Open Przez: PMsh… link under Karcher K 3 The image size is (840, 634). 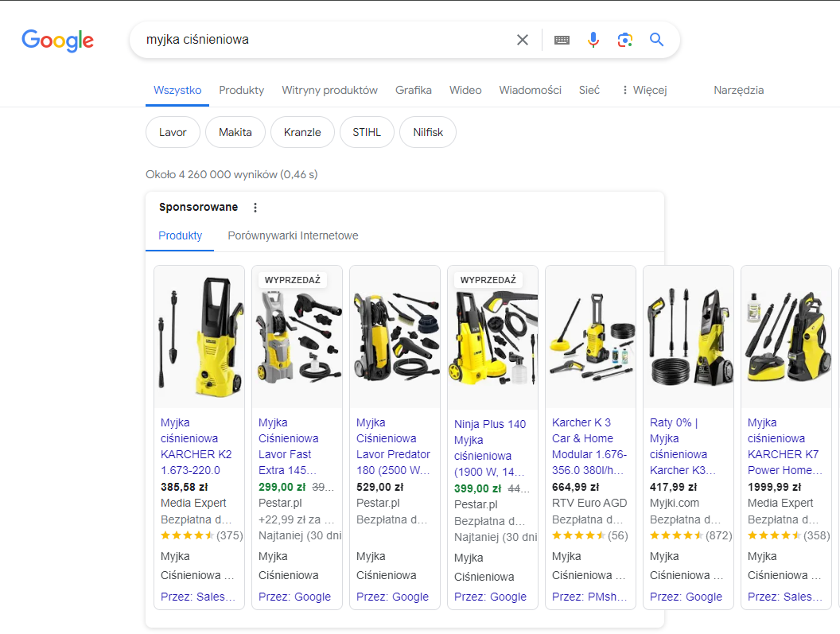click(589, 597)
